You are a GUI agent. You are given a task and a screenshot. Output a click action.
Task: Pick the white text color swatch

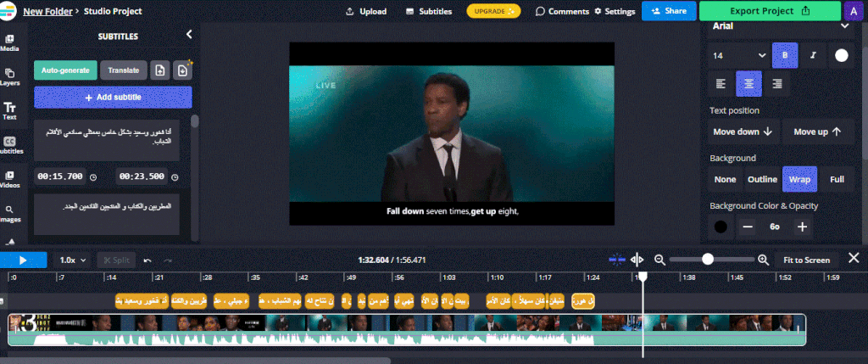point(842,55)
